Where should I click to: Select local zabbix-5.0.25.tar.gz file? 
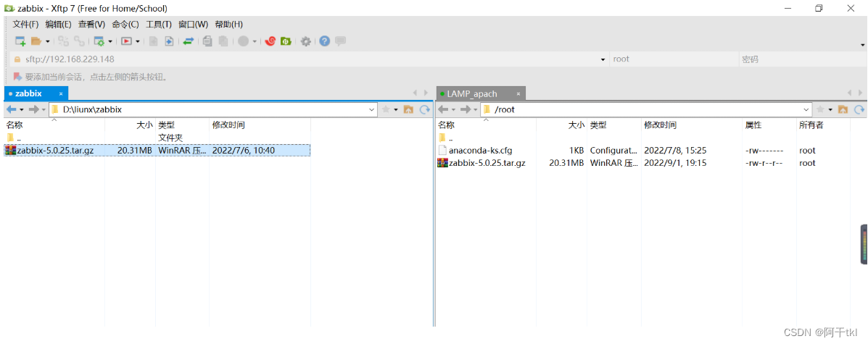click(x=157, y=150)
